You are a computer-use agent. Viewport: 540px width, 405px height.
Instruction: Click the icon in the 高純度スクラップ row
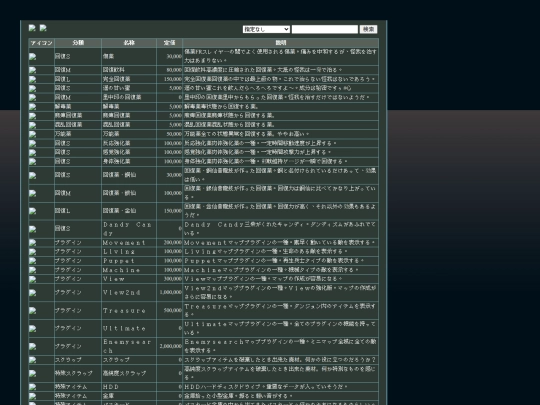click(x=32, y=373)
